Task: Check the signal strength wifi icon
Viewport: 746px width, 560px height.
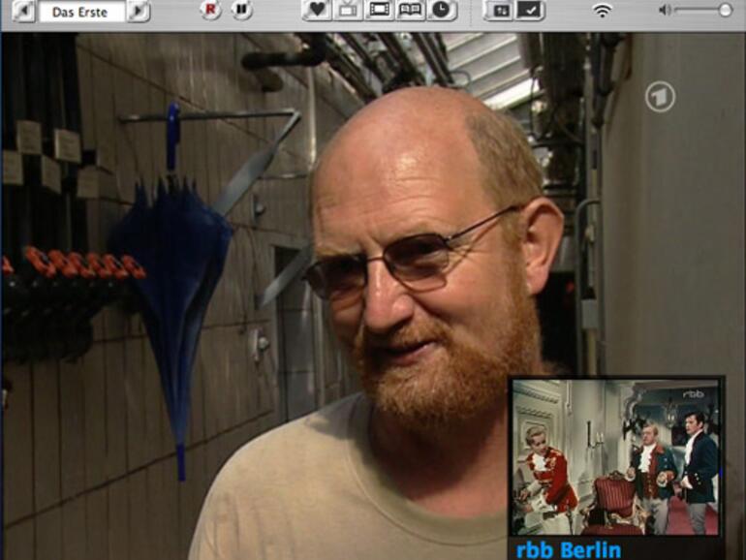Action: tap(603, 10)
